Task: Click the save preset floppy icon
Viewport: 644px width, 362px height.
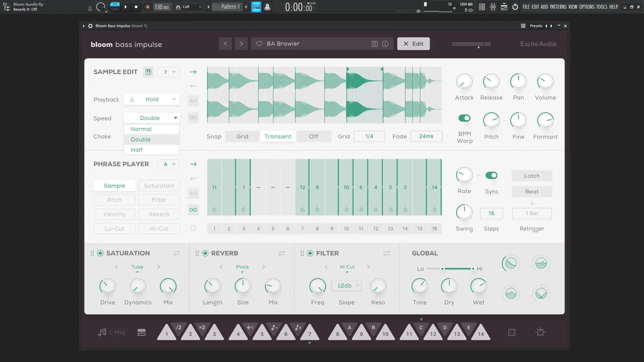Action: coord(375,44)
